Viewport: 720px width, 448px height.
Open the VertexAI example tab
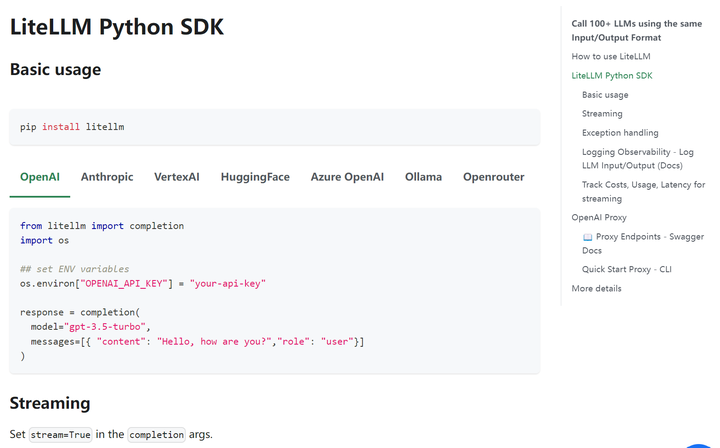177,177
